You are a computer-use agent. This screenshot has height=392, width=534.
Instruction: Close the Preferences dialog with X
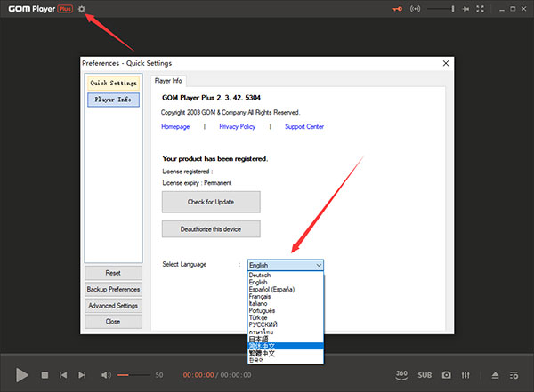[446, 63]
